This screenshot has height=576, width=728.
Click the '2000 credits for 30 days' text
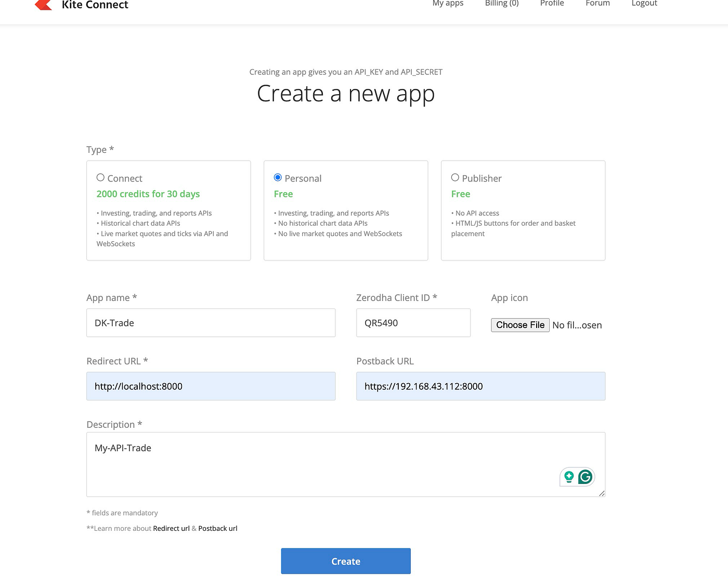(148, 194)
